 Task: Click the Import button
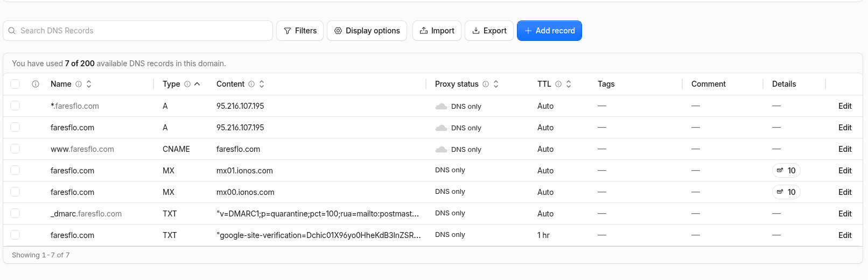coord(437,31)
